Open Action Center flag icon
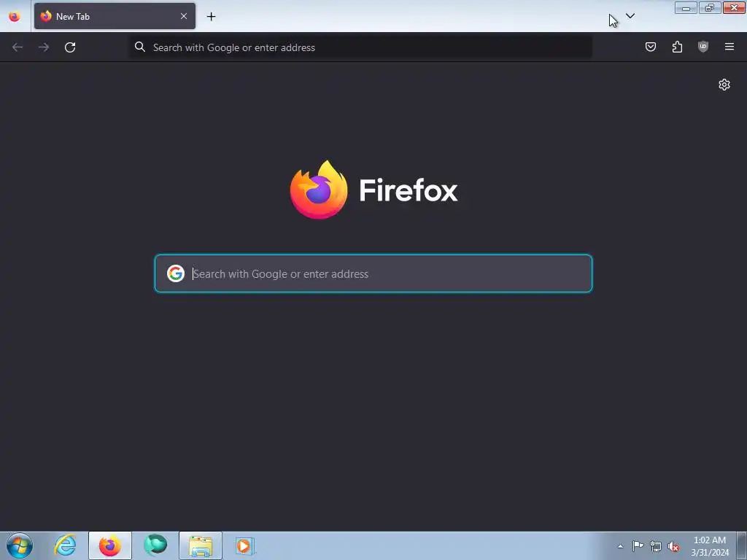Screen dimensions: 747x560 click(x=638, y=546)
